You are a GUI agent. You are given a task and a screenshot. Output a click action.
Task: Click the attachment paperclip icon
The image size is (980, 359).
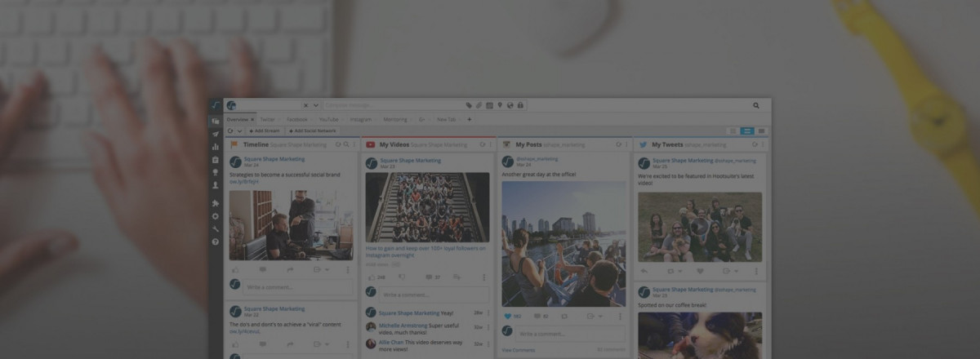point(479,105)
